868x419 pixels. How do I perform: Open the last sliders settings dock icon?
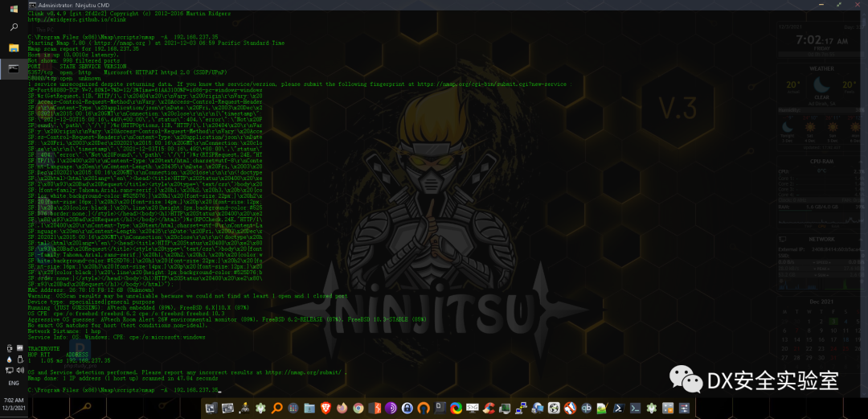[x=684, y=408]
